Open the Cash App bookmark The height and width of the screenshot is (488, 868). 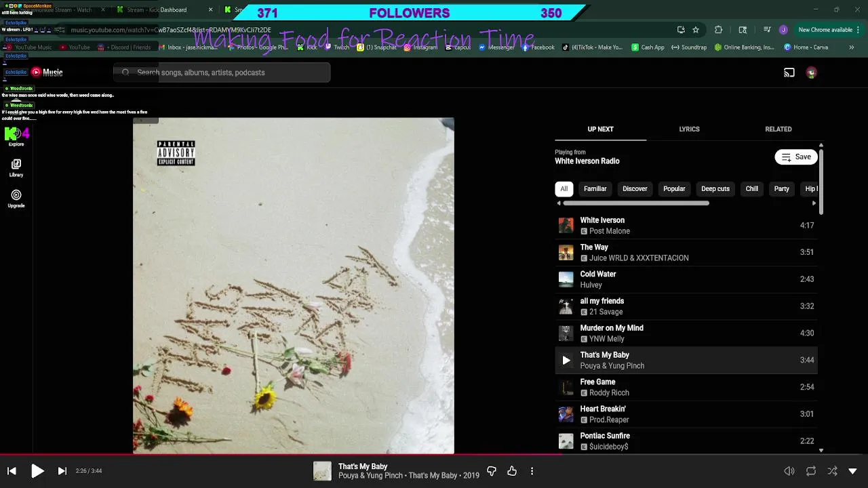tap(648, 47)
